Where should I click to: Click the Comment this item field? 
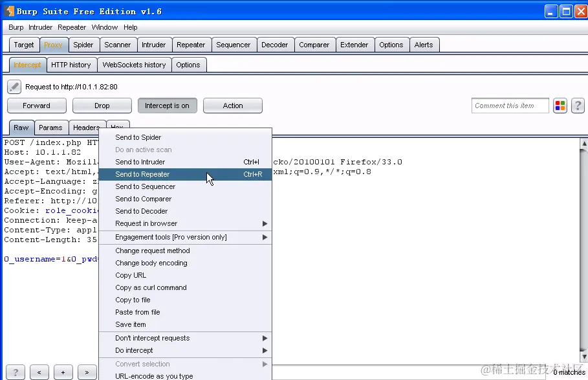coord(510,106)
